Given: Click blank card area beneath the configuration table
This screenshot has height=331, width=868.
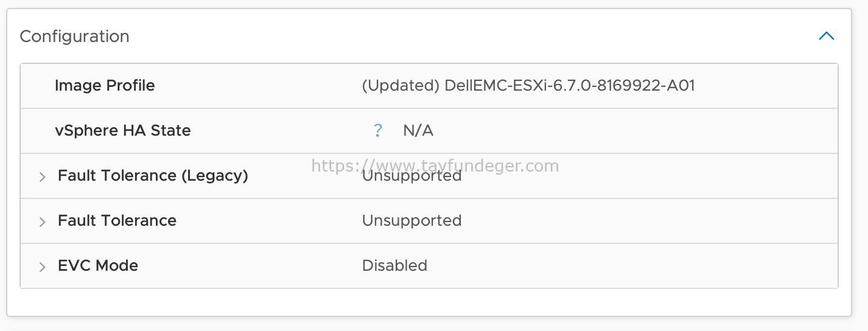Looking at the screenshot, I should point(429,302).
